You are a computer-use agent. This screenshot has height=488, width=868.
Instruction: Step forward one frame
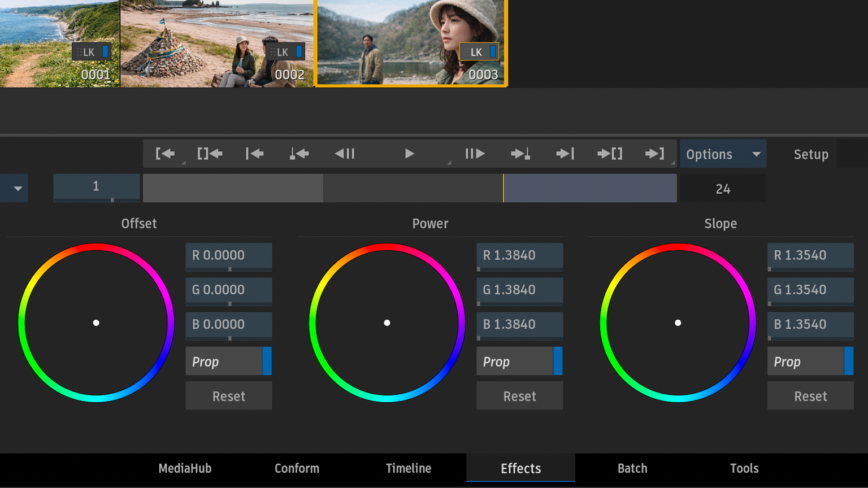[475, 154]
